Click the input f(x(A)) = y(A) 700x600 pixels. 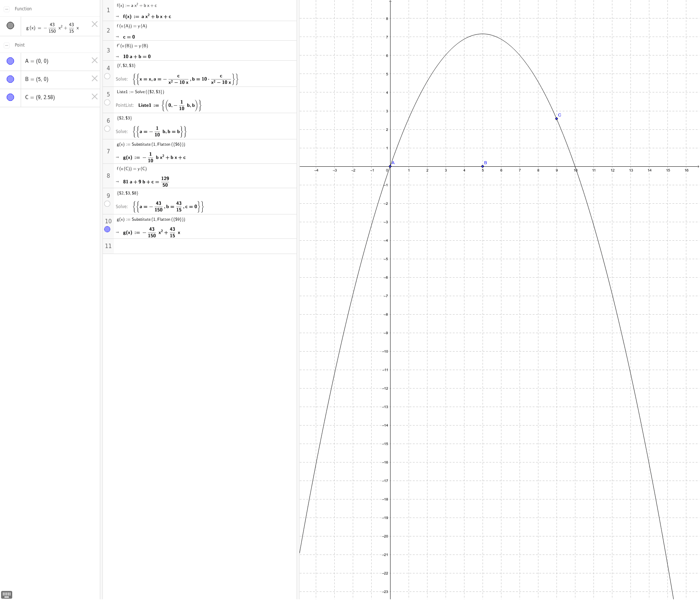[132, 26]
